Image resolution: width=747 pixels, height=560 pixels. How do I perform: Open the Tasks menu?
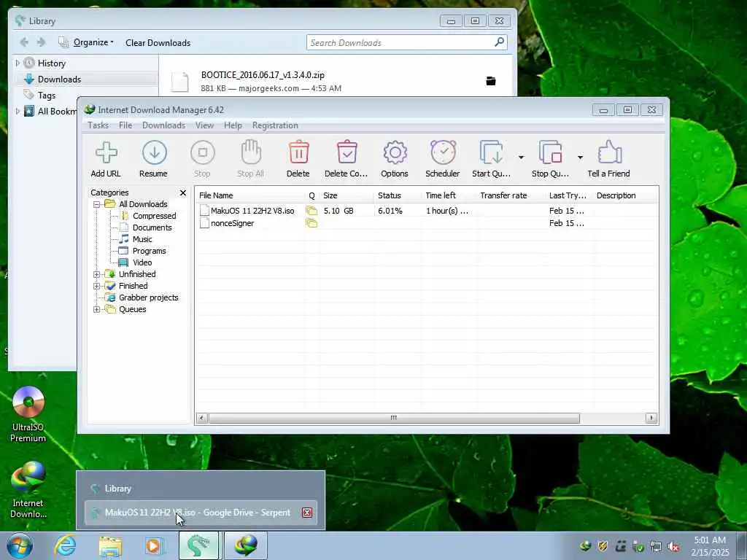click(x=98, y=125)
